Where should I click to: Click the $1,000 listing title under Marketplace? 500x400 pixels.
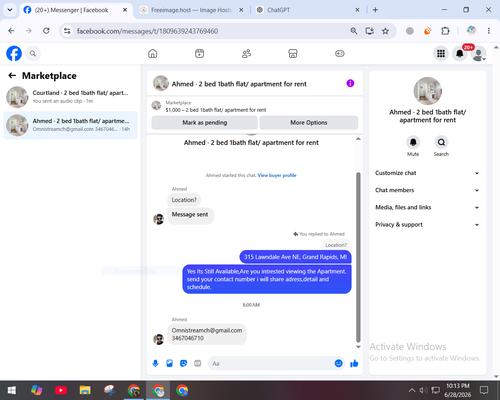216,110
